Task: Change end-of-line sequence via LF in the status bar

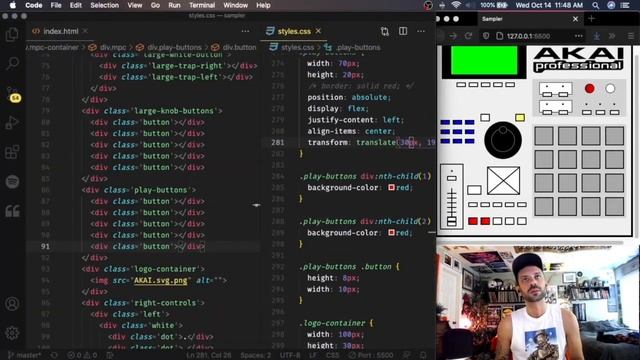Action: coord(313,355)
